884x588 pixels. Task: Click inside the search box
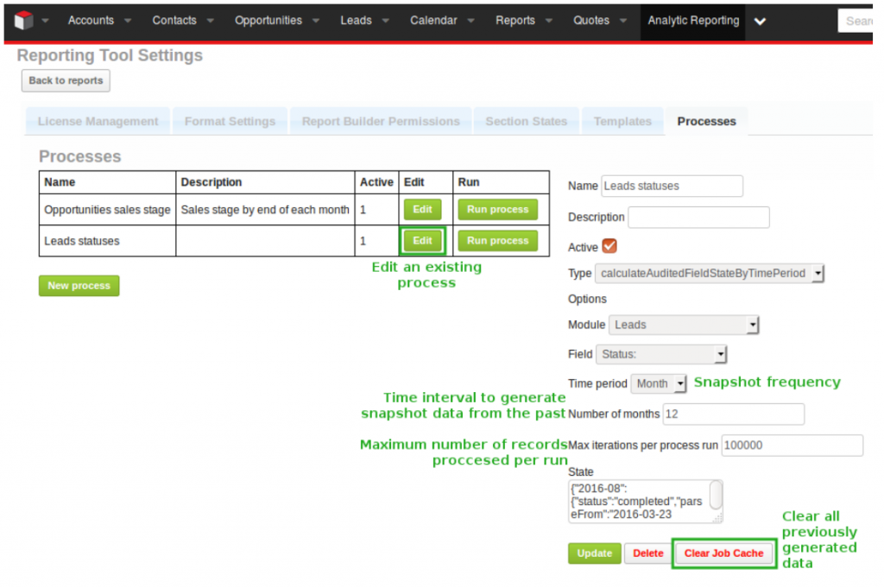click(862, 20)
